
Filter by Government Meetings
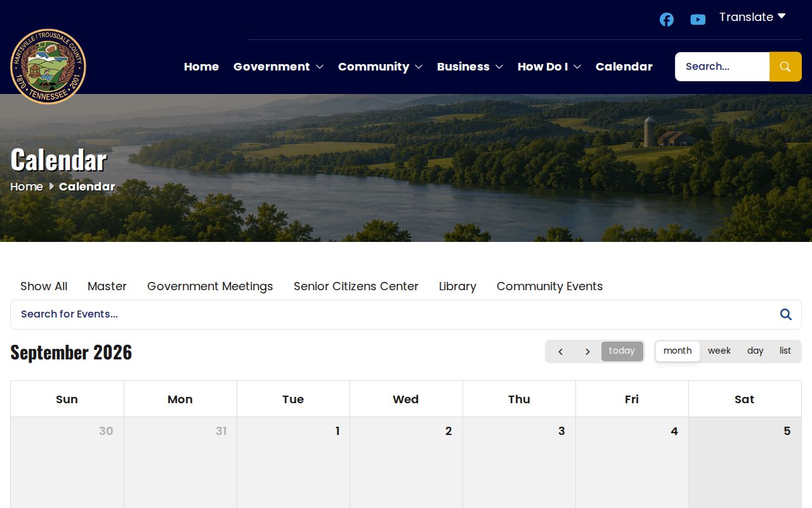click(x=210, y=286)
